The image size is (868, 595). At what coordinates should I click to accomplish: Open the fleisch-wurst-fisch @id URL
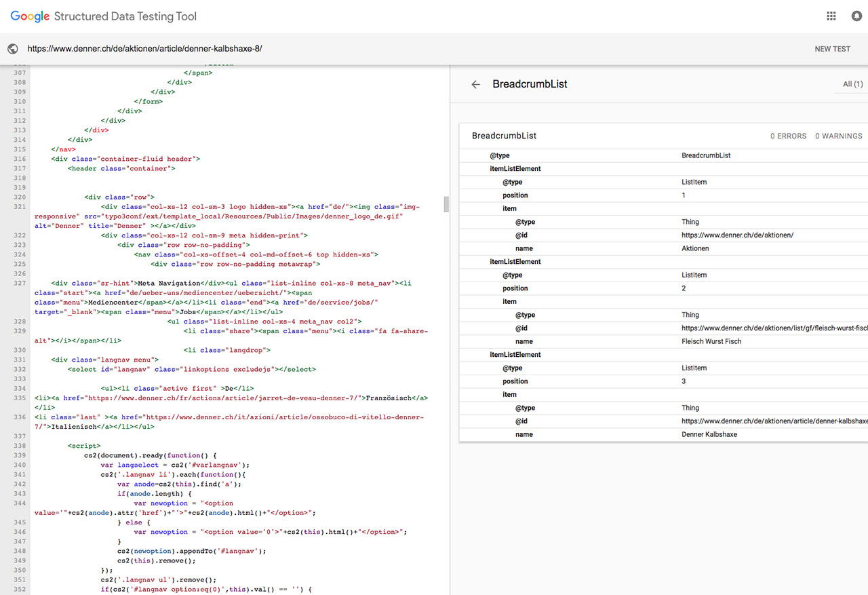(x=774, y=328)
